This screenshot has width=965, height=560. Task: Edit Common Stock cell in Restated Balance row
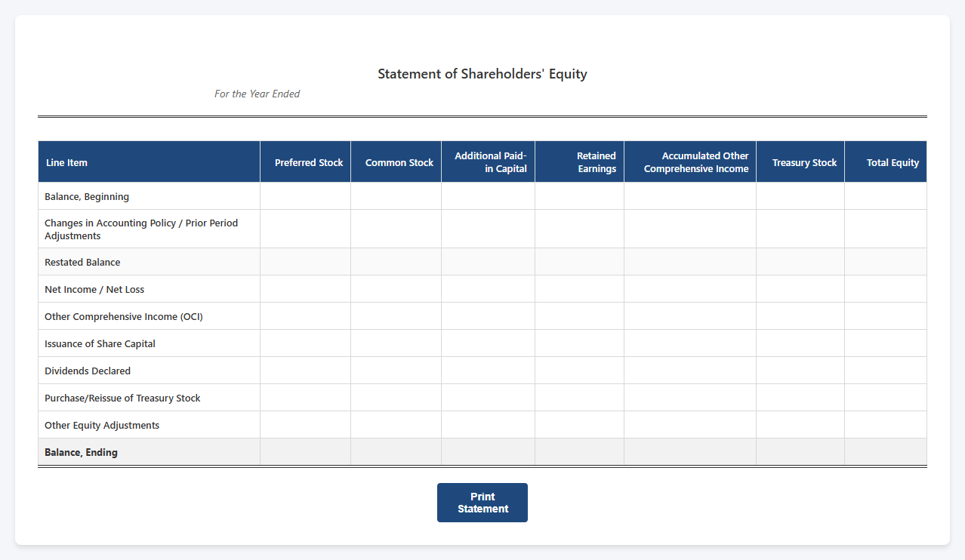[x=396, y=262]
